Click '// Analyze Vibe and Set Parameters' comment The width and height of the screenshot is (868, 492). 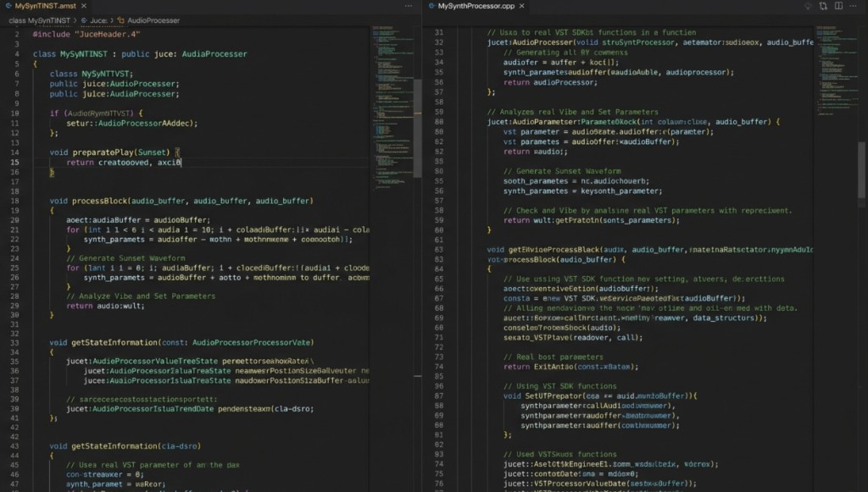click(141, 296)
